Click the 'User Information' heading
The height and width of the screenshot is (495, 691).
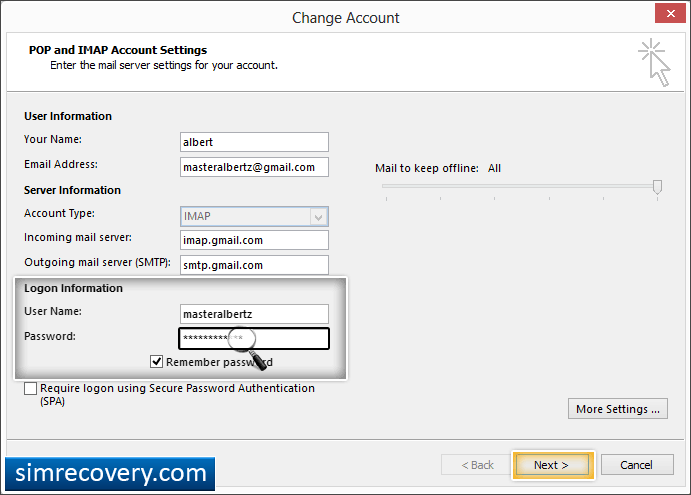click(x=68, y=116)
